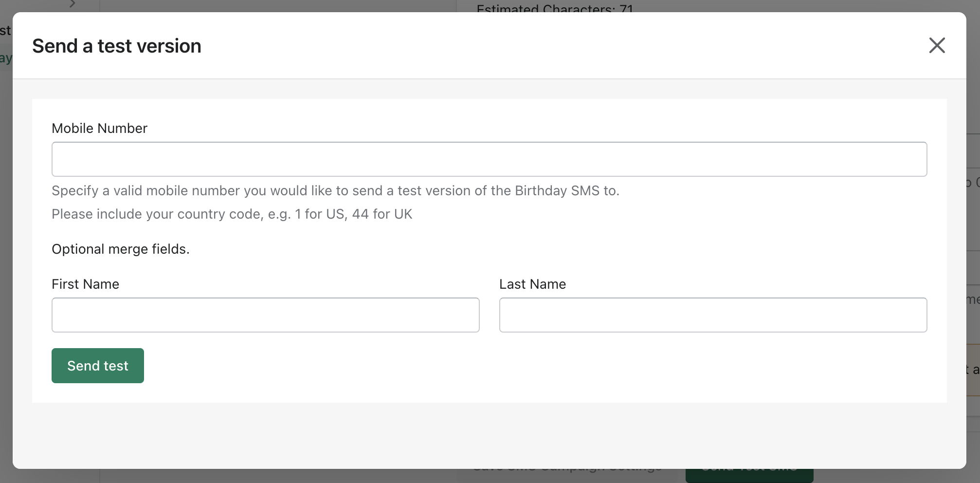Close the Send a test version dialog
The image size is (980, 483).
[x=937, y=46]
